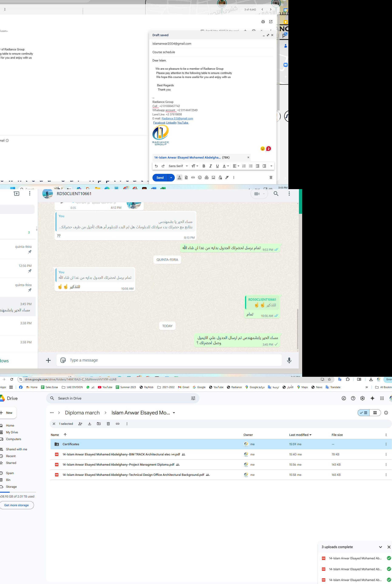Expand Islam Anwar Elsayed folder dropdown

pos(174,413)
